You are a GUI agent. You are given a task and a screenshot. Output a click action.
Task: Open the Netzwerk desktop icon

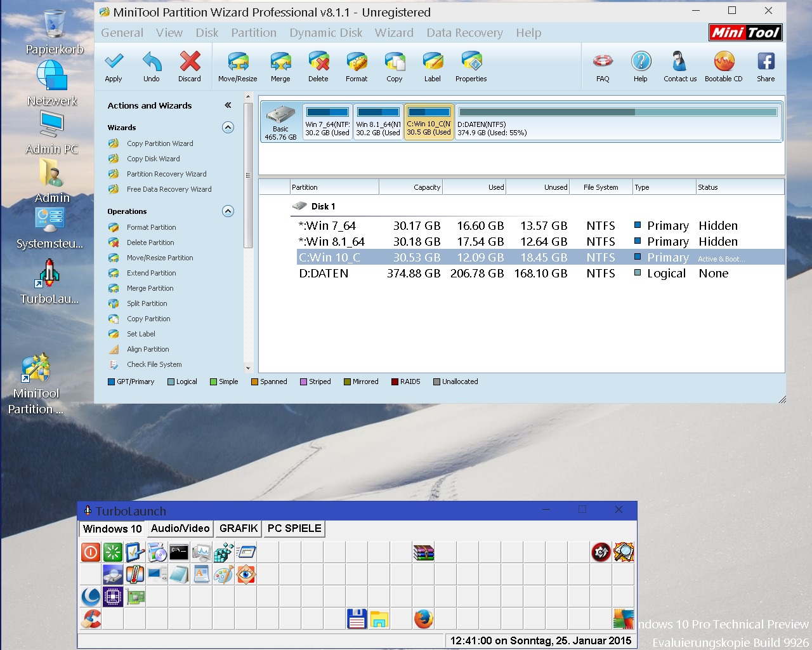pos(52,83)
